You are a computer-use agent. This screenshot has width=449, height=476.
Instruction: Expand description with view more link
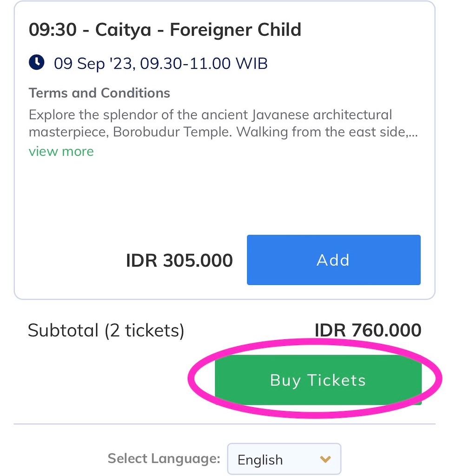61,151
